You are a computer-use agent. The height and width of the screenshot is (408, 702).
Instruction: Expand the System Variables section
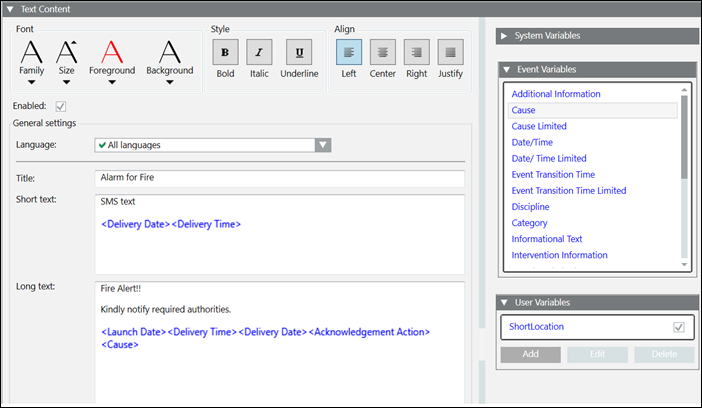(x=506, y=35)
